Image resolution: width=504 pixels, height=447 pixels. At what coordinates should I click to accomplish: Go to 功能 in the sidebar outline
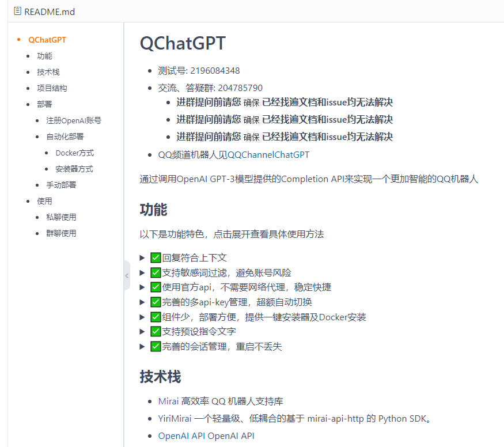pos(44,56)
